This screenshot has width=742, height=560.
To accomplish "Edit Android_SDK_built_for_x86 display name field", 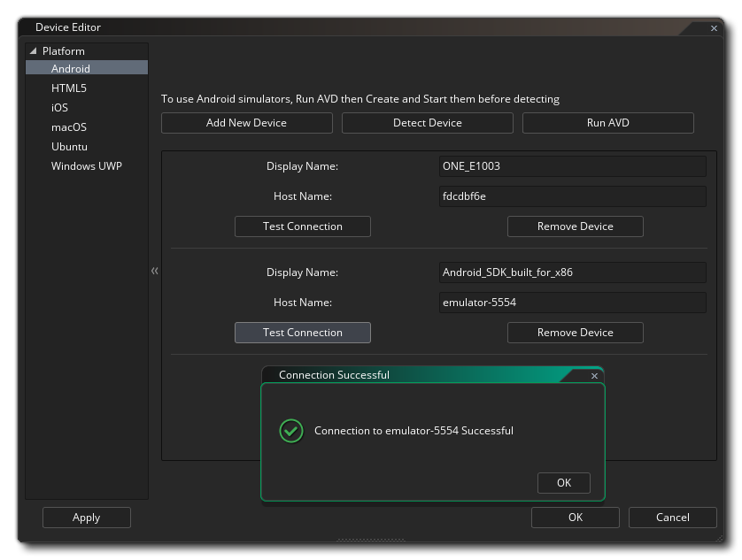I will pos(573,272).
